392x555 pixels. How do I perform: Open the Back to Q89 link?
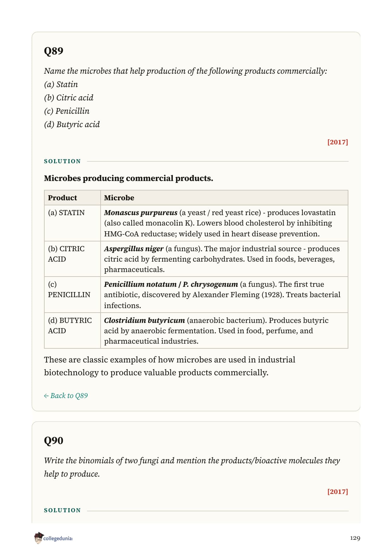pos(66,396)
